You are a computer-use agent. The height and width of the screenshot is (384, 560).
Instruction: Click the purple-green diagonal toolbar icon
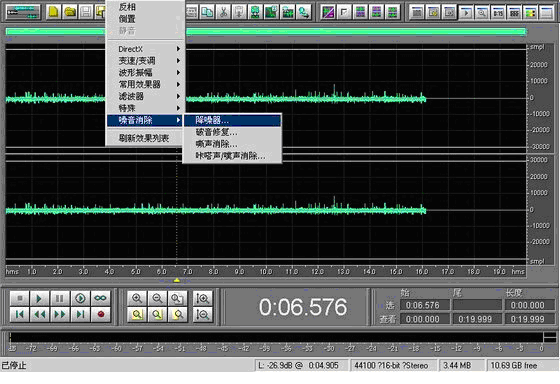[328, 13]
